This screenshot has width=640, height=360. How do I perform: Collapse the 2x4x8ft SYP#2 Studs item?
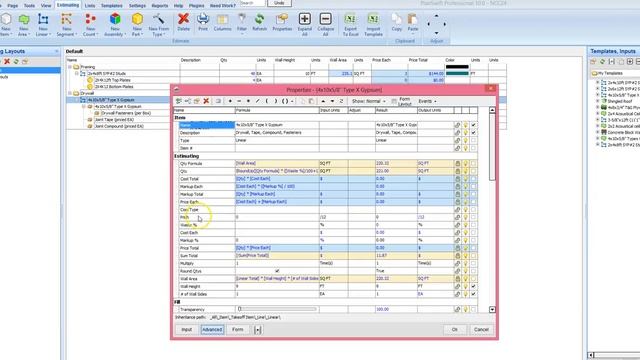pos(76,73)
